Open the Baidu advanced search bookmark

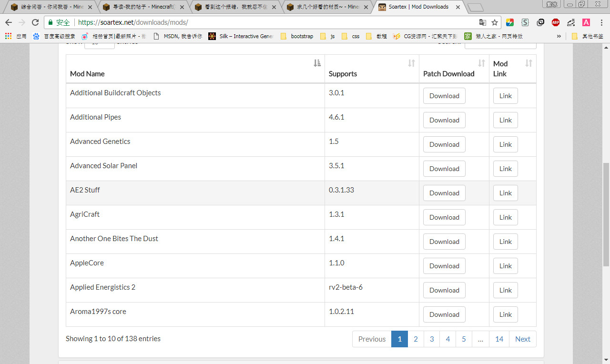54,36
